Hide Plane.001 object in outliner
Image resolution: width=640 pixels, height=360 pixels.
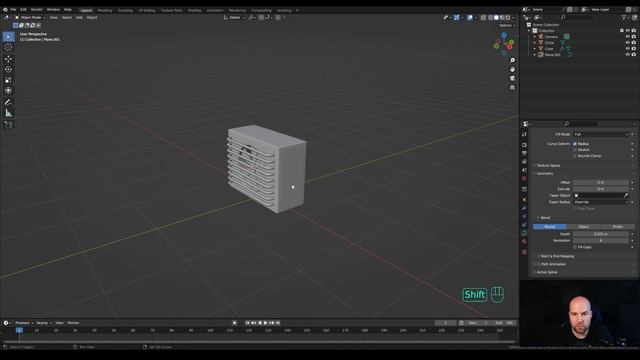pyautogui.click(x=628, y=55)
